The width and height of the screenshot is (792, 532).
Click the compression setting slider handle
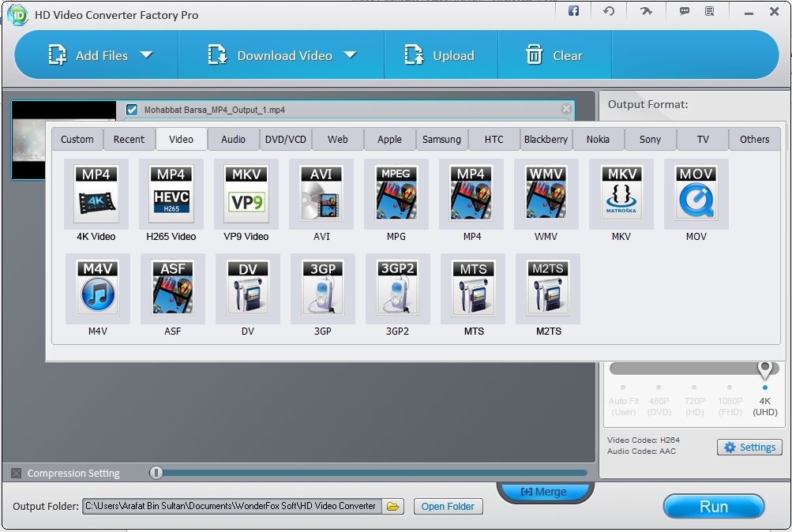[156, 473]
